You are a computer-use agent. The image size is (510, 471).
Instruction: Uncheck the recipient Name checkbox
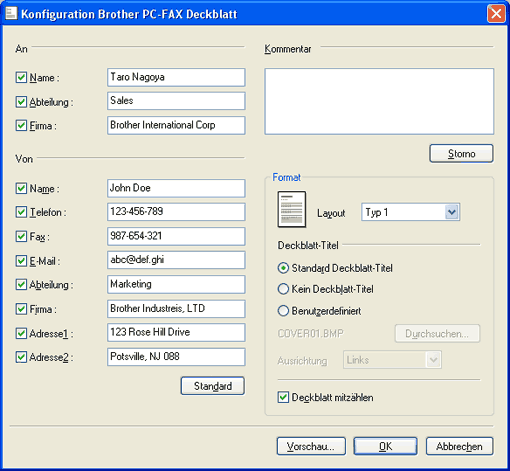pyautogui.click(x=21, y=77)
